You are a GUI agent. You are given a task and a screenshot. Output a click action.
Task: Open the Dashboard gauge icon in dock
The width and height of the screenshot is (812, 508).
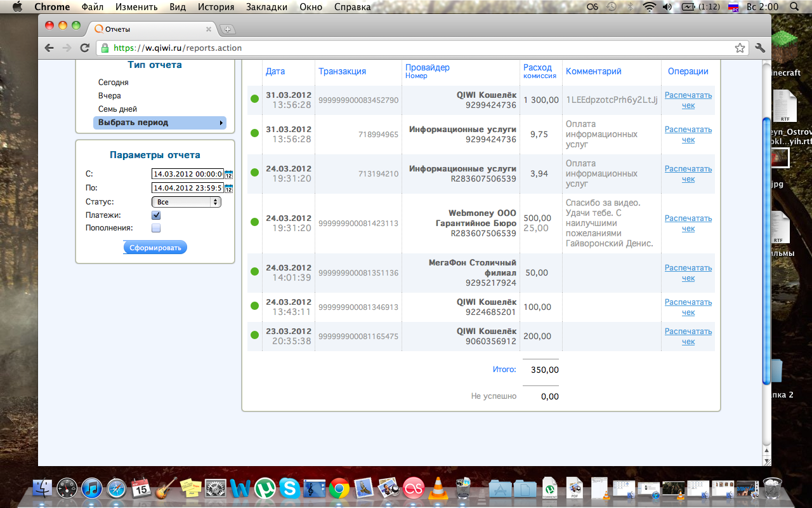click(67, 488)
